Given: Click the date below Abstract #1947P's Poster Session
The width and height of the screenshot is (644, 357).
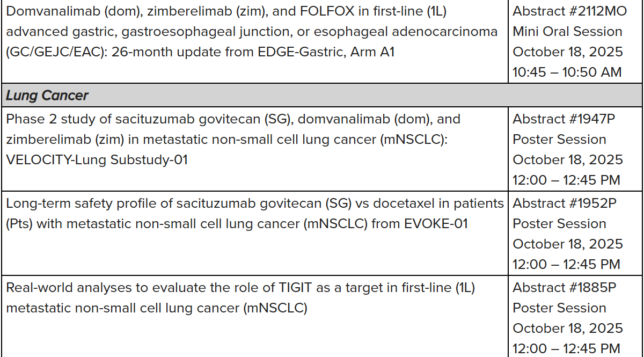Looking at the screenshot, I should coord(568,159).
